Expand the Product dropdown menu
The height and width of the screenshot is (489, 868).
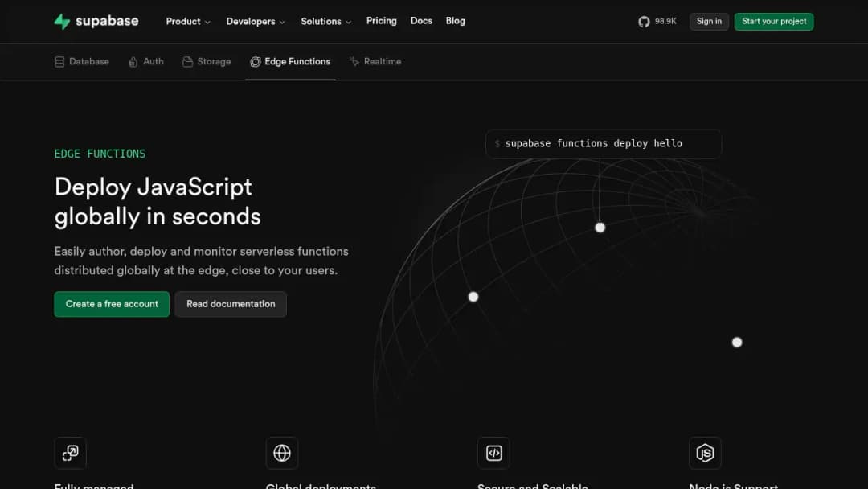tap(188, 22)
